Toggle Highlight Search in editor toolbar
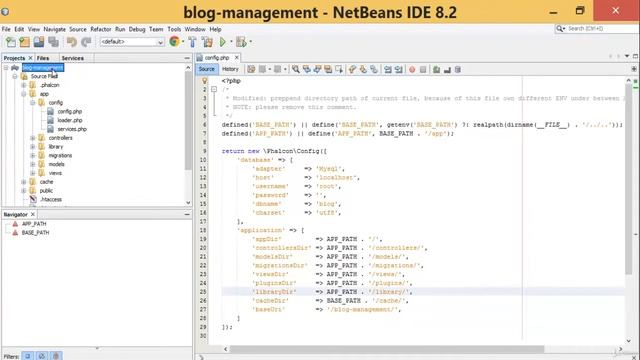This screenshot has height=360, width=640. tap(328, 69)
